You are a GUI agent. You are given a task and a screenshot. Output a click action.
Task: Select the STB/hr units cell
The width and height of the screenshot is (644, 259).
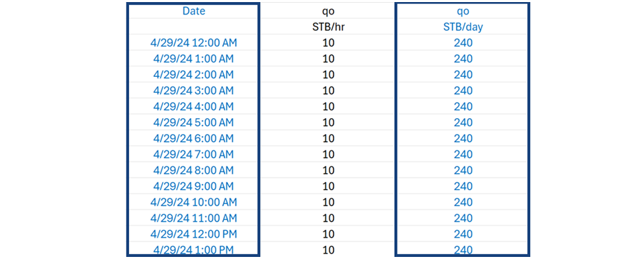(x=328, y=27)
